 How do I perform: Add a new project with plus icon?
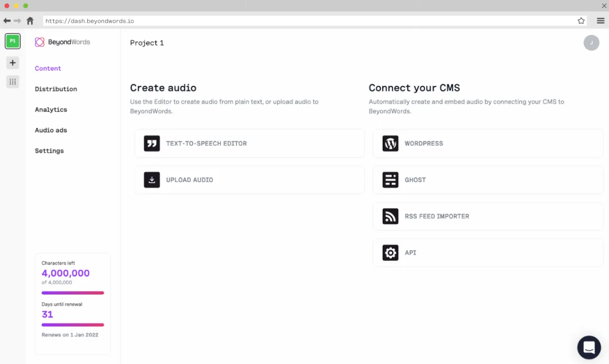pos(13,63)
